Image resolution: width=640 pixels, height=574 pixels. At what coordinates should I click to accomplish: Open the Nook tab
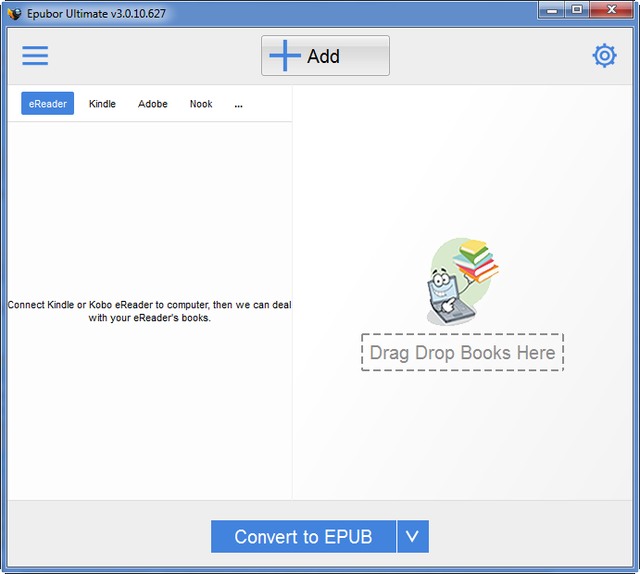click(201, 104)
